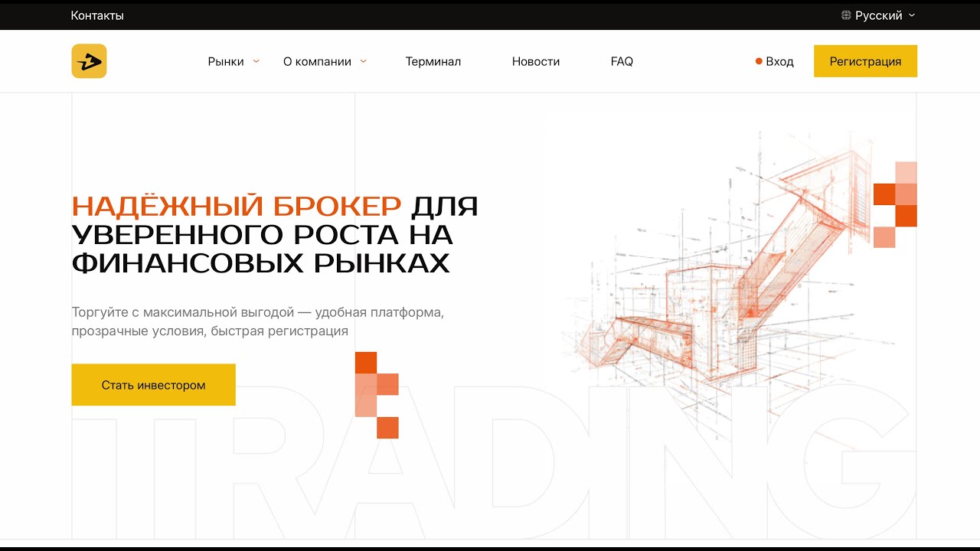
Task: Expand the О компании menu chevron
Action: click(x=363, y=61)
